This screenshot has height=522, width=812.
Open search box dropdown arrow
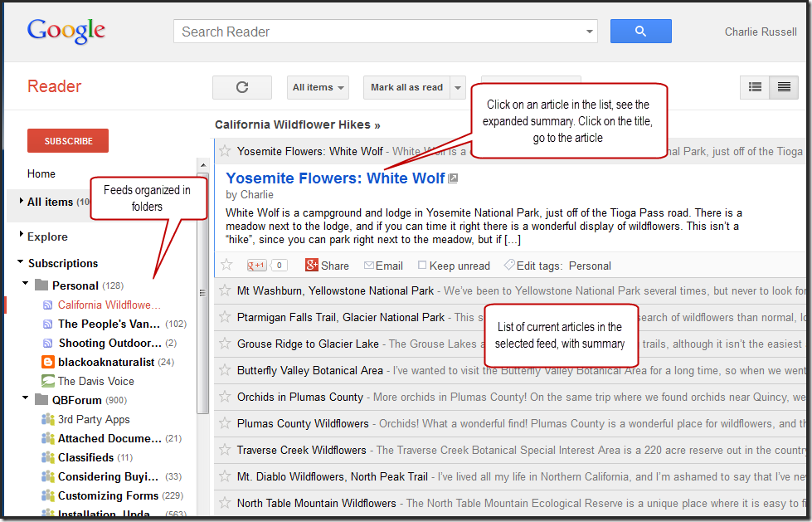pyautogui.click(x=590, y=32)
